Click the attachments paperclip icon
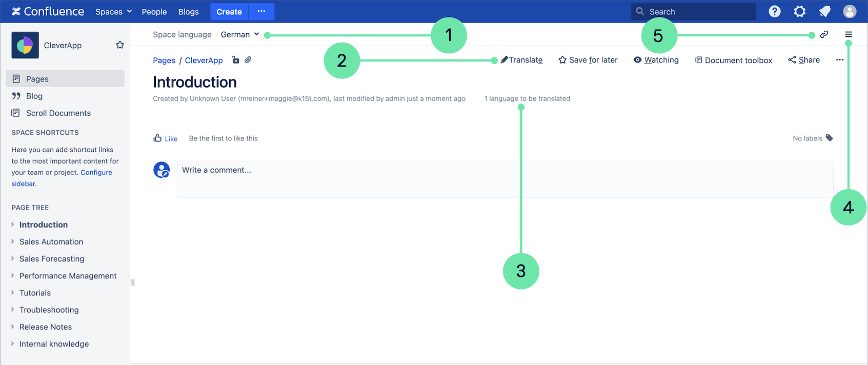868x365 pixels. pyautogui.click(x=248, y=60)
